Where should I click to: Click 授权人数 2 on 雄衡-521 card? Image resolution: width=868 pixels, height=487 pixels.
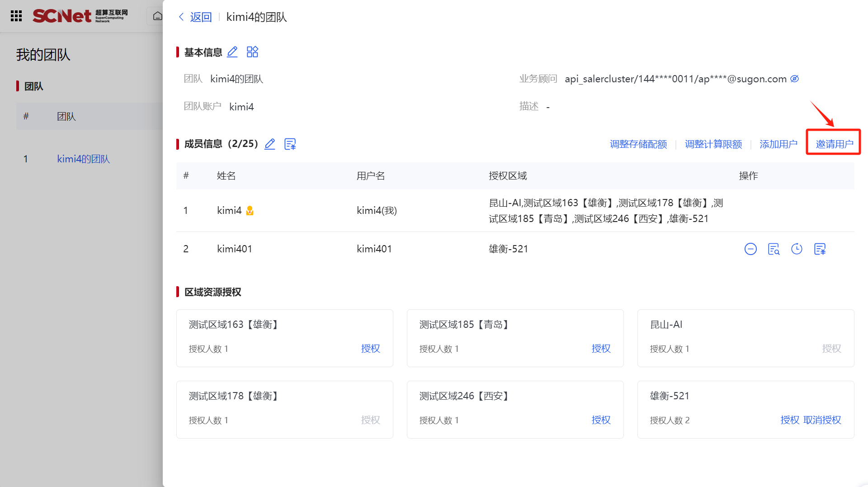coord(670,420)
